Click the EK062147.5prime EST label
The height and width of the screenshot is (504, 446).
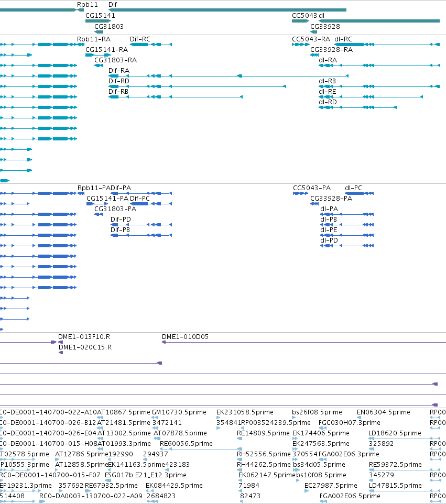point(267,475)
